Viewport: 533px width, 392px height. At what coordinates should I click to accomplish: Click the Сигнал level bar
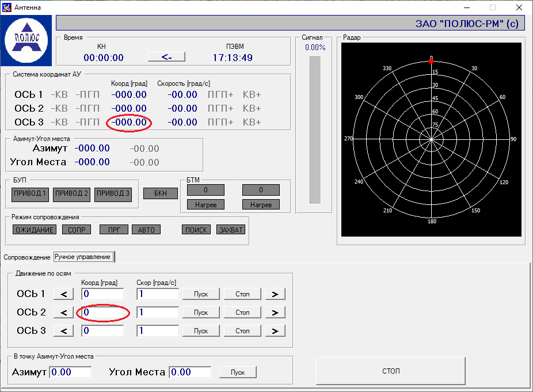[315, 130]
